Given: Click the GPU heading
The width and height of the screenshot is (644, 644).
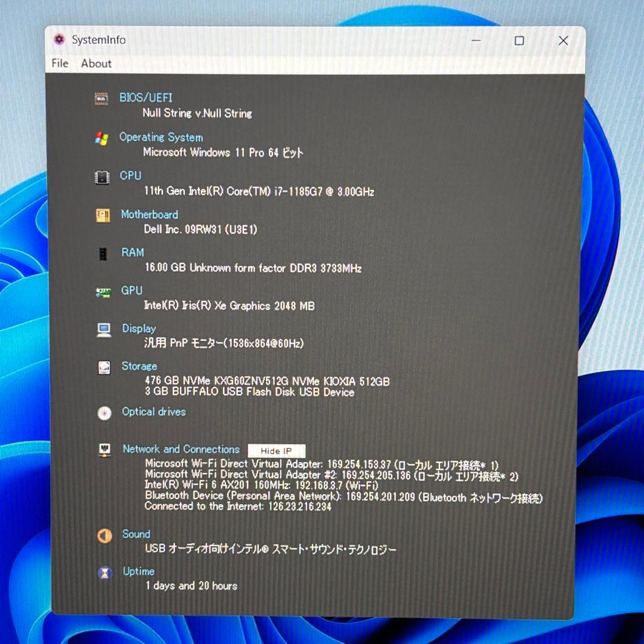Looking at the screenshot, I should coord(132,290).
